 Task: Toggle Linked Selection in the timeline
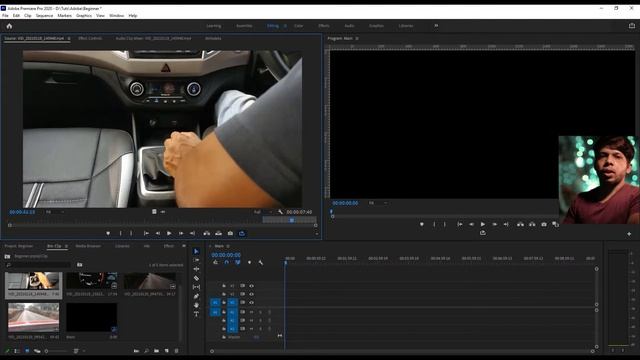click(238, 262)
